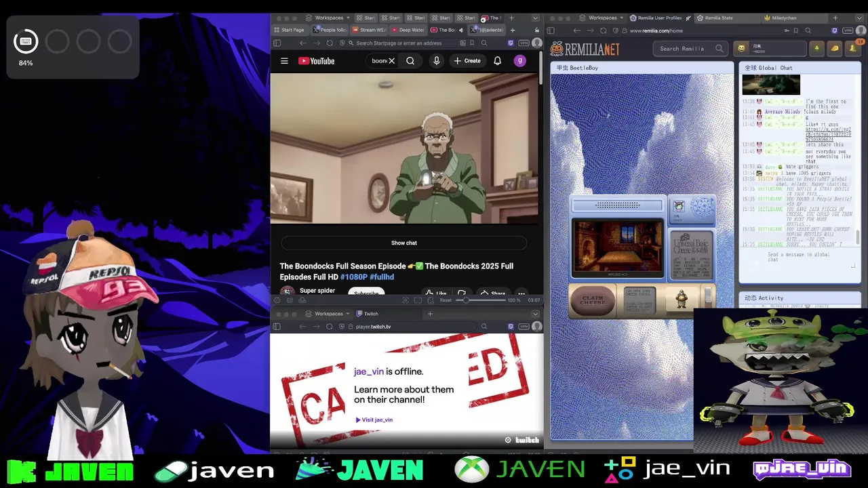Reload the page in Twitch window

click(x=330, y=327)
